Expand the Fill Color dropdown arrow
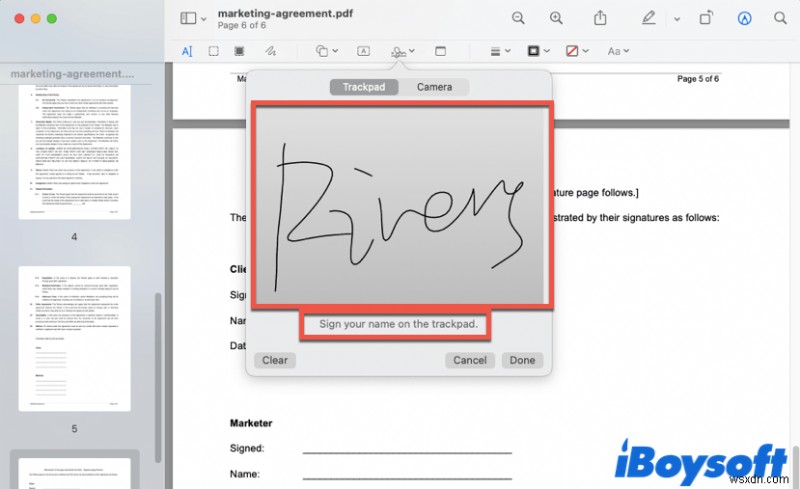This screenshot has width=800, height=489. (586, 51)
